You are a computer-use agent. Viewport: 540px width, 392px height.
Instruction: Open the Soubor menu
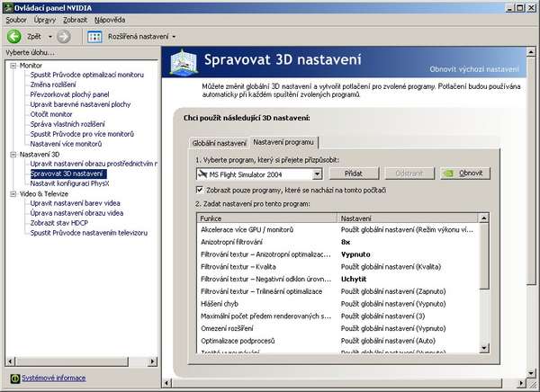(16, 19)
